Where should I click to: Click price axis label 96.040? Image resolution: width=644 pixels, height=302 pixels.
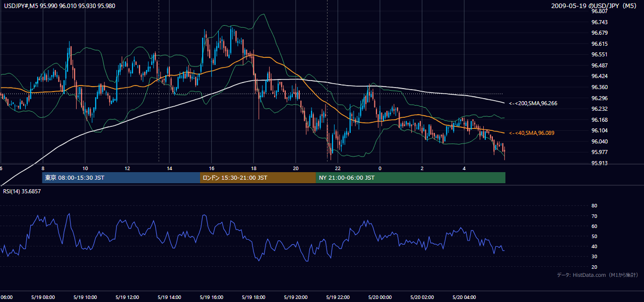click(x=600, y=141)
